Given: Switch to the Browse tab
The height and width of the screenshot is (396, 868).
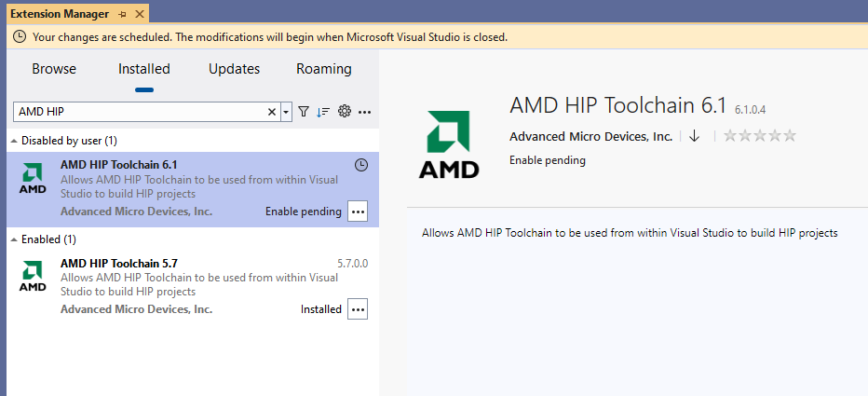Looking at the screenshot, I should point(54,69).
